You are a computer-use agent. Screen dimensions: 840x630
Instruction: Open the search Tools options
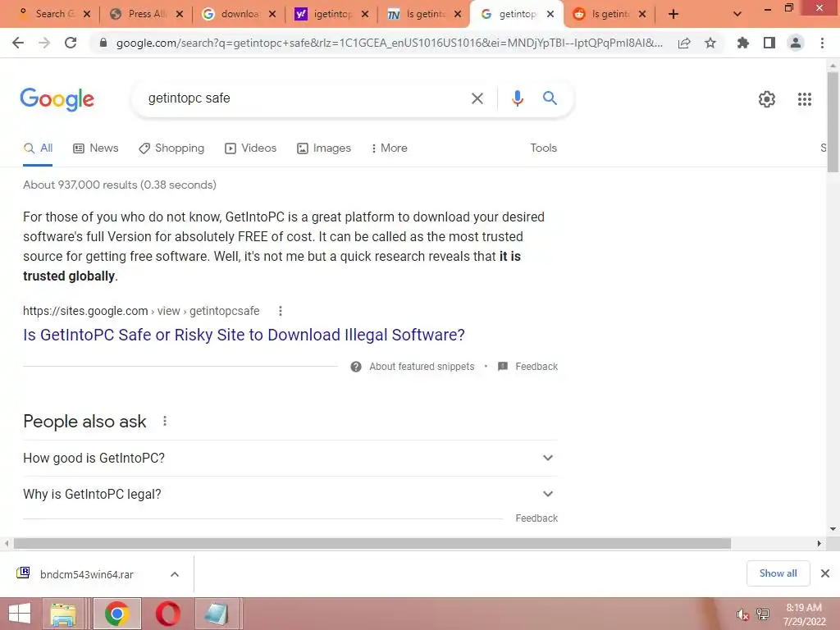click(543, 148)
